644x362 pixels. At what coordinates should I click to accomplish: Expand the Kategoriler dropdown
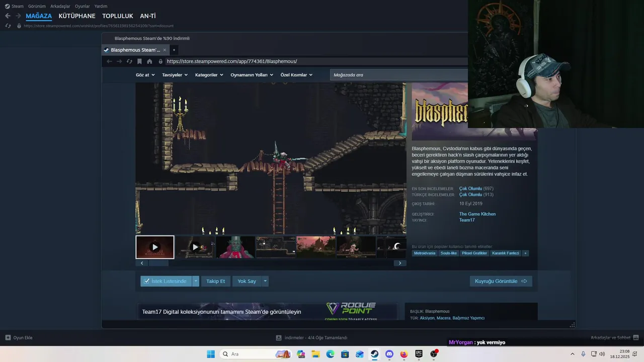(x=209, y=75)
